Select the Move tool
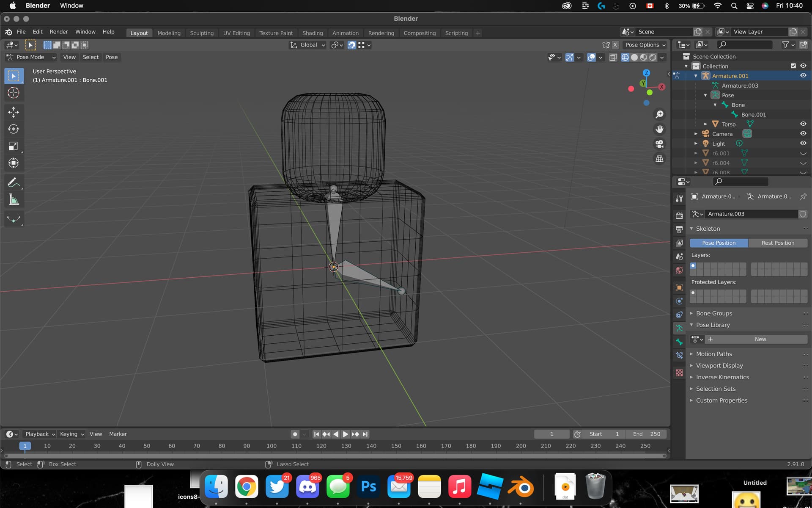Viewport: 812px width, 508px height. 14,112
